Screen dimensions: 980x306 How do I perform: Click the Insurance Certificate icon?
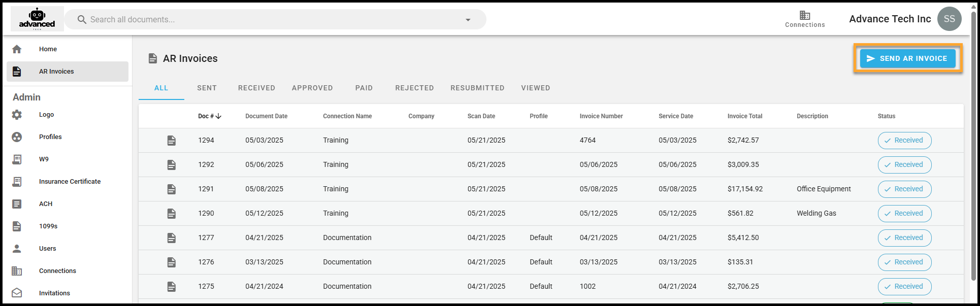pos(17,182)
